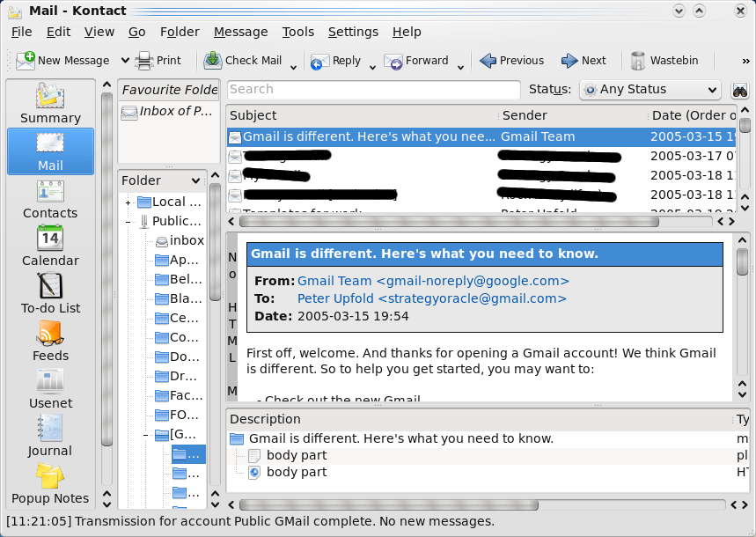Open Check Mail account dropdown arrow
The width and height of the screenshot is (756, 537).
pos(293,67)
